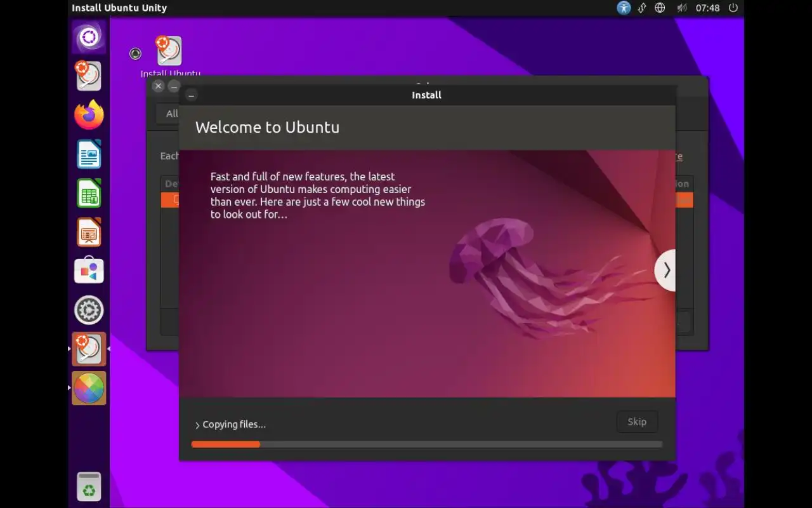Click the Install Ubuntu Unity panel title
Image resolution: width=812 pixels, height=508 pixels.
[119, 8]
